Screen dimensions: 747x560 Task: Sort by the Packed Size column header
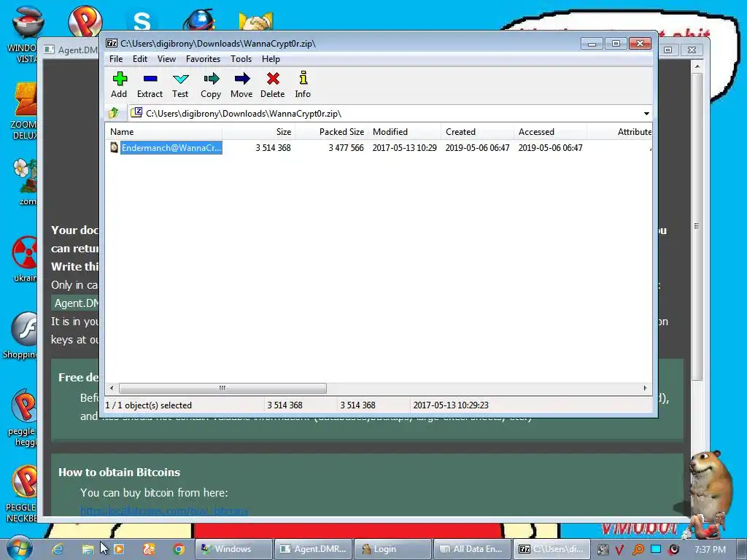[x=332, y=132]
